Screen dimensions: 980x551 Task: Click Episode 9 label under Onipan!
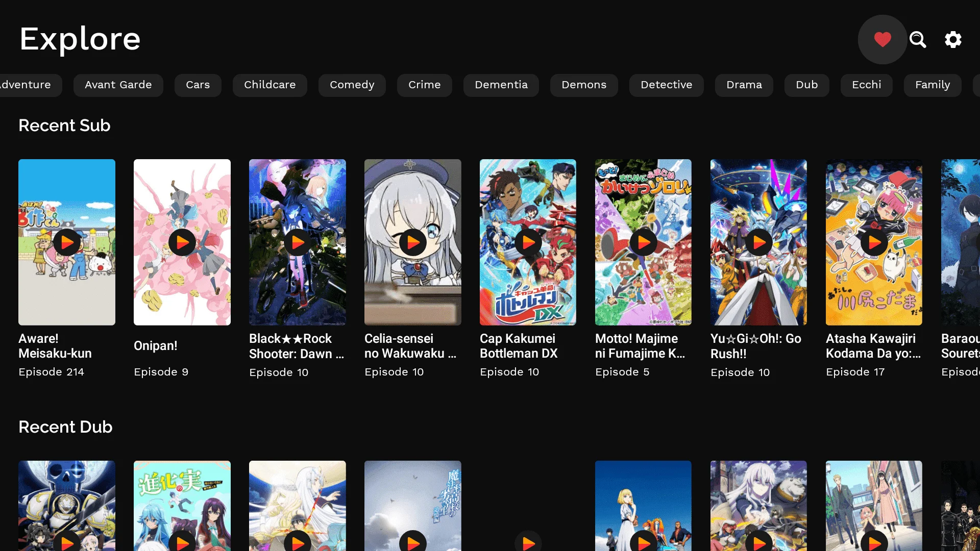click(161, 372)
